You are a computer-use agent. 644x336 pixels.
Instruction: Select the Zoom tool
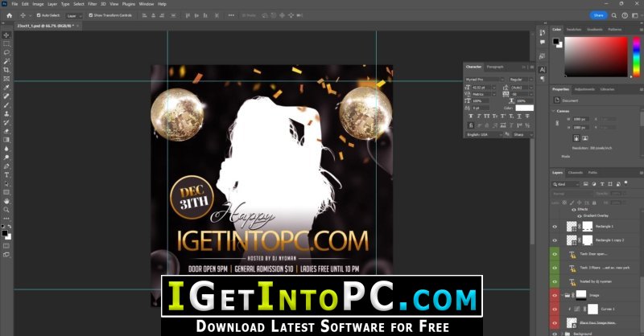[6, 210]
